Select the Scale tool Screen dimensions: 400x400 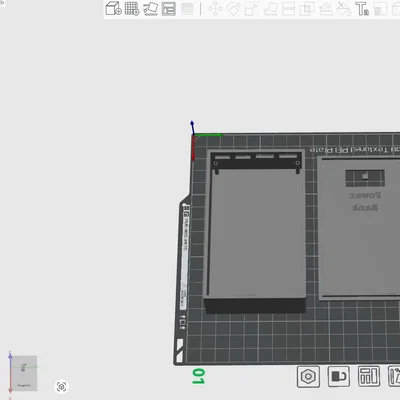click(x=252, y=9)
